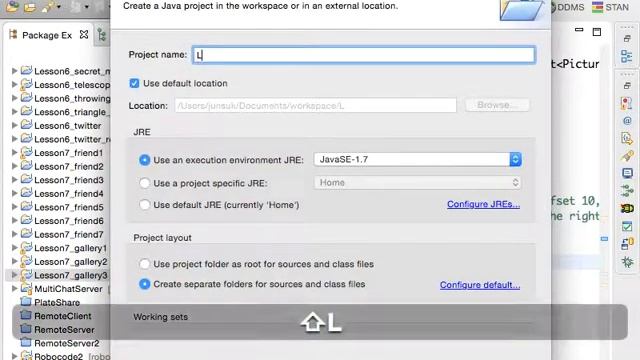
Task: Expand the Lesson6_twitter project
Action: tap(14, 125)
